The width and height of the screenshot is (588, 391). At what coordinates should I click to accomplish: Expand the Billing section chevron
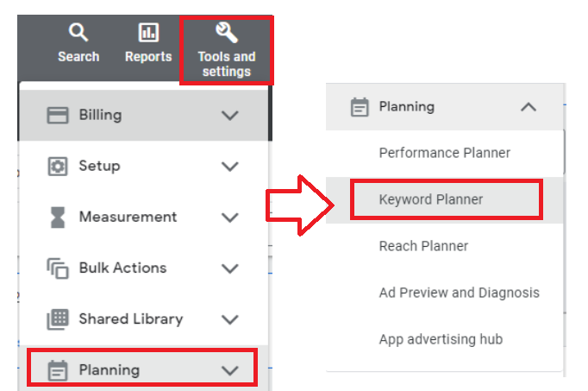(230, 115)
